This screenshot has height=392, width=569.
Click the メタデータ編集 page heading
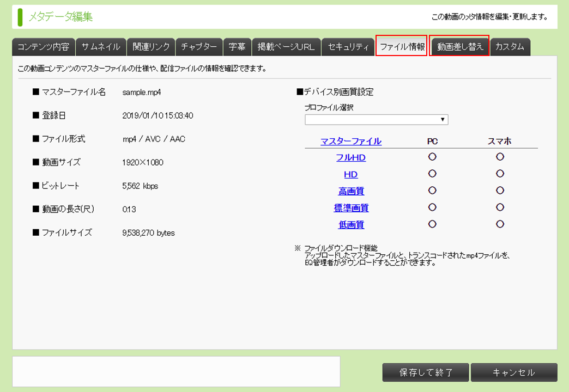pos(60,17)
